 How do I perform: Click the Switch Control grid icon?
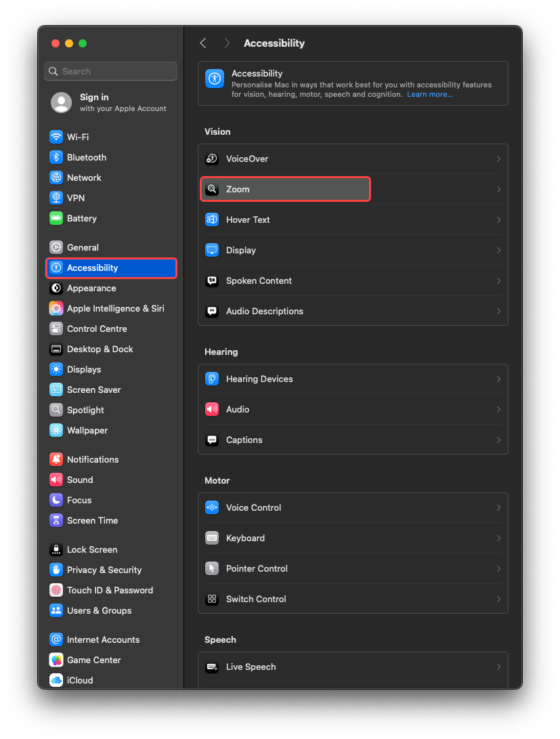coord(212,599)
